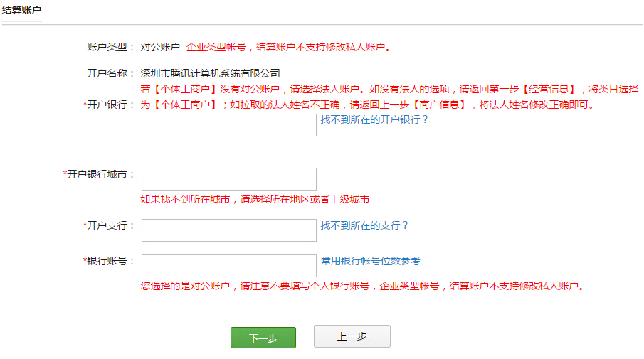Click the 银行账号 text field
The image size is (644, 359).
click(x=228, y=265)
